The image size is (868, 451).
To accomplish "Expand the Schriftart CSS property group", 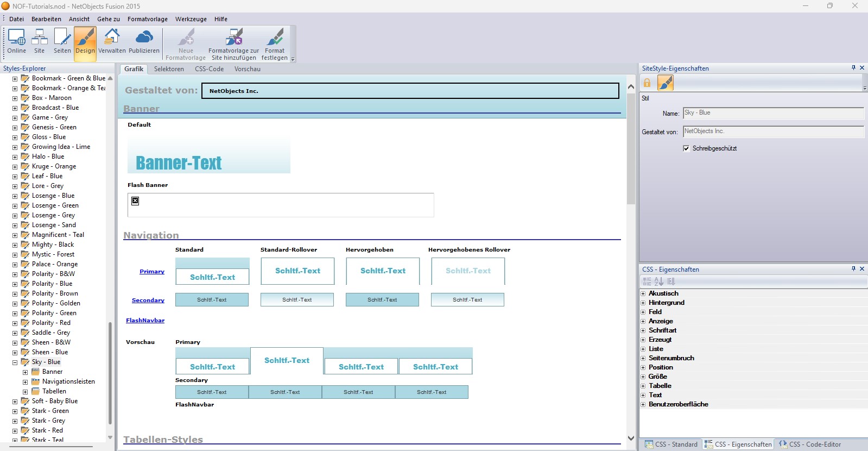I will coord(643,330).
